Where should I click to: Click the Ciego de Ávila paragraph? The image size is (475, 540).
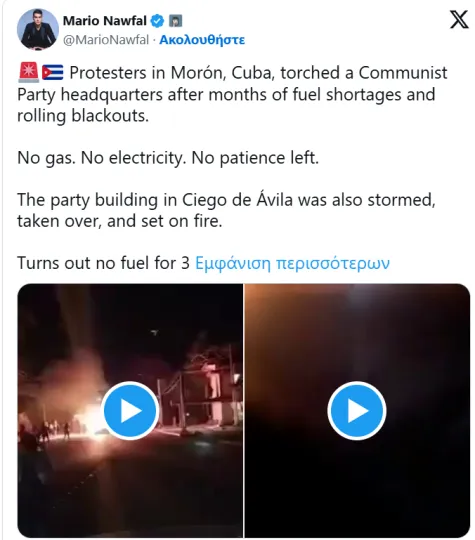pos(226,210)
